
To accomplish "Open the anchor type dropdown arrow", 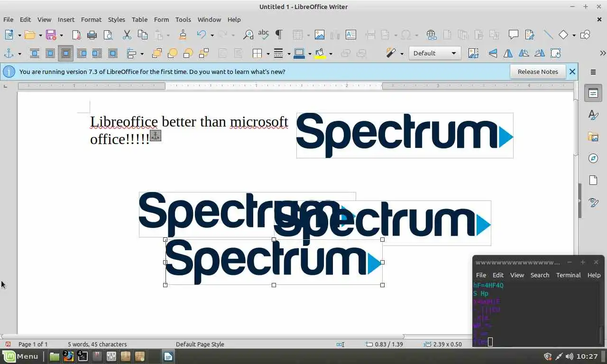I will (x=19, y=54).
